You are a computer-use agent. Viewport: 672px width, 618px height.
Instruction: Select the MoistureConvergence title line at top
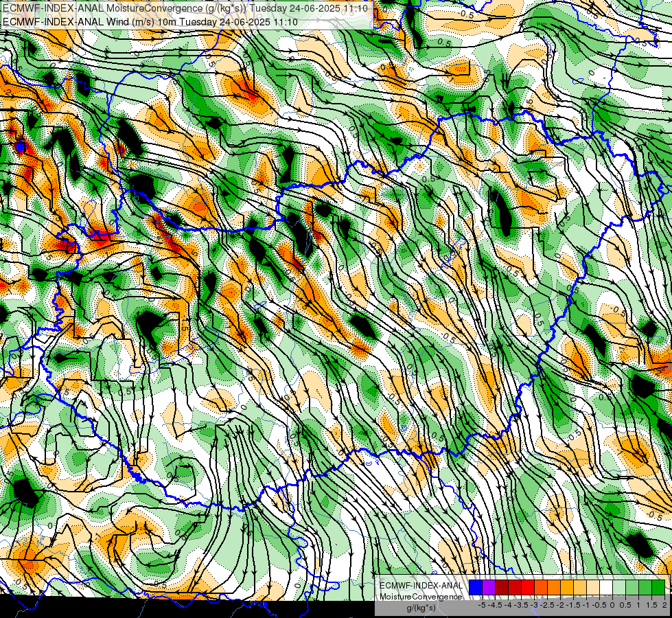(x=185, y=8)
